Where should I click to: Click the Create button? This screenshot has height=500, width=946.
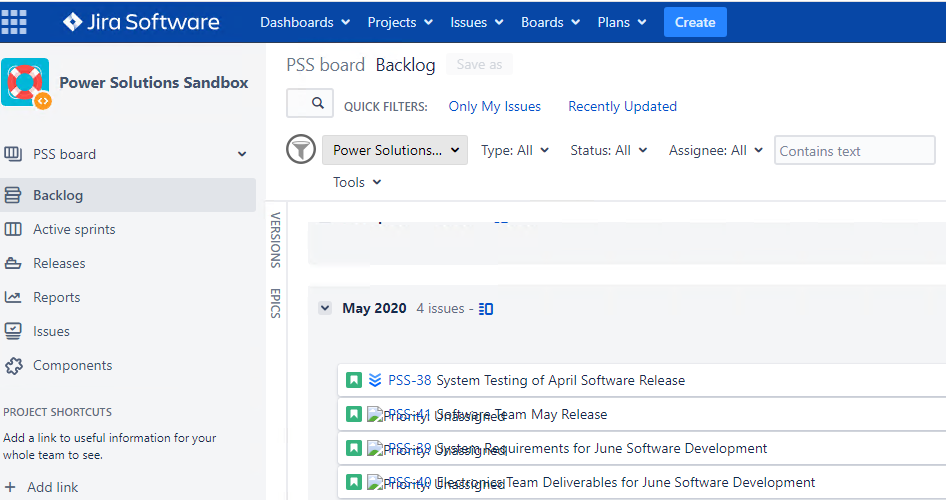(x=695, y=22)
